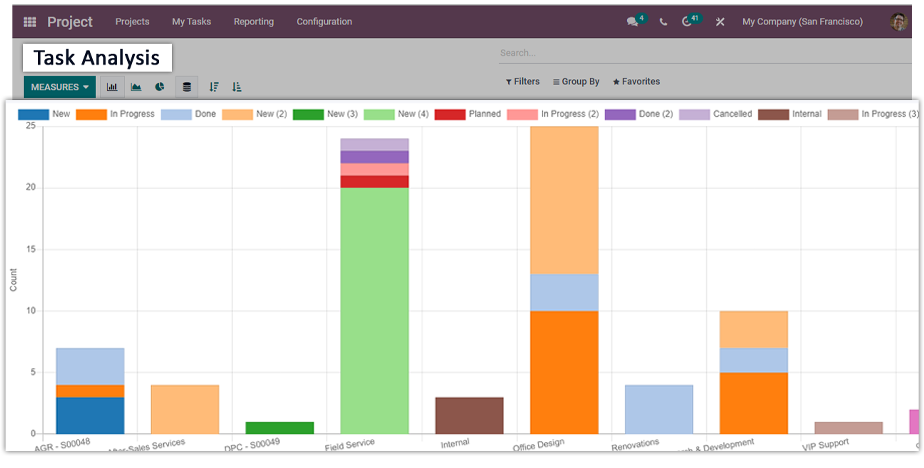The height and width of the screenshot is (468, 924).
Task: Switch company from My Company (San Francisco)
Action: click(802, 22)
